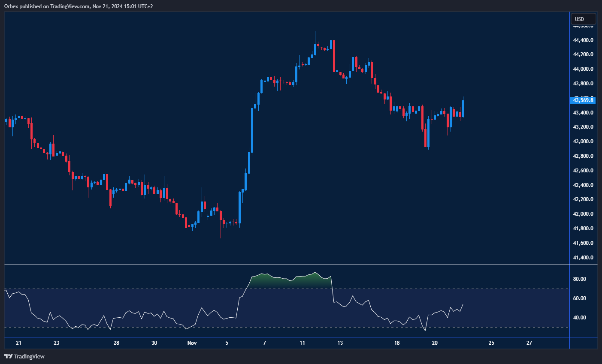Click the 42,600.0 price axis label
The image size is (602, 364).
coord(583,171)
